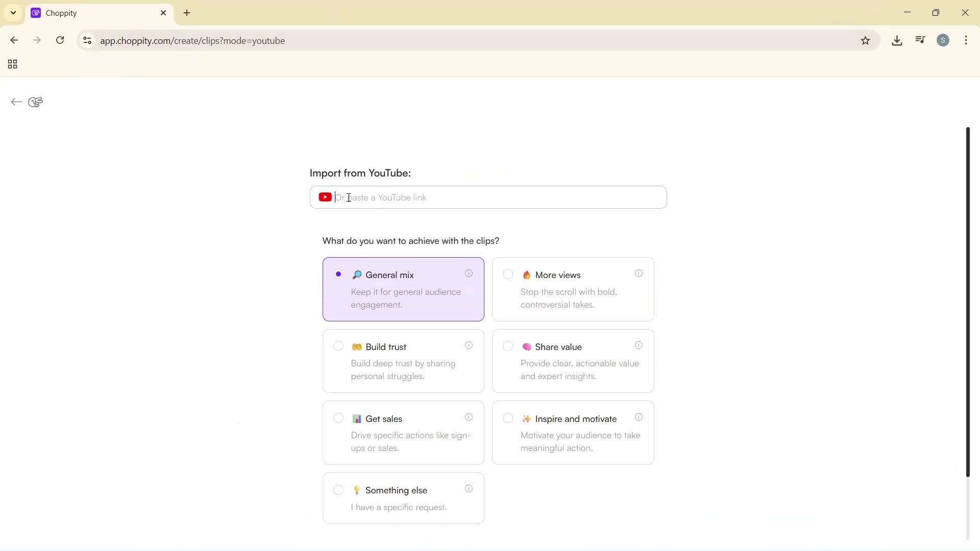Click the info icon on General mix card

(x=469, y=273)
